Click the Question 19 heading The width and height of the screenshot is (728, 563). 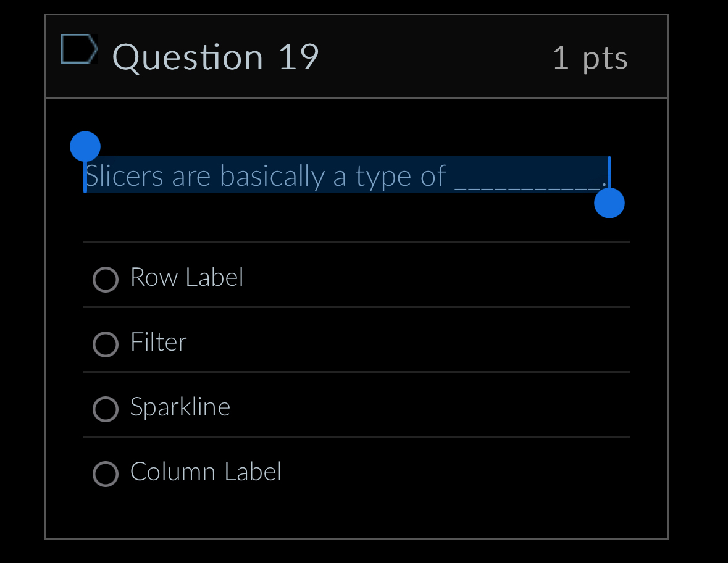(x=215, y=57)
